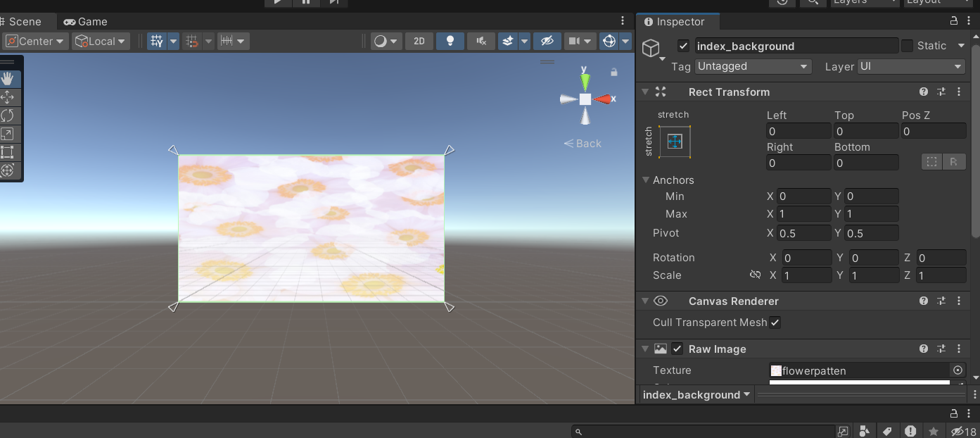The width and height of the screenshot is (980, 438).
Task: Collapse the Rect Transform component
Action: point(645,92)
